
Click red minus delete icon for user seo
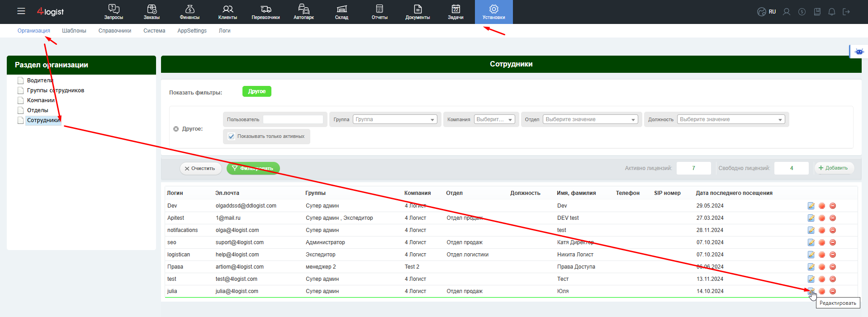(833, 242)
